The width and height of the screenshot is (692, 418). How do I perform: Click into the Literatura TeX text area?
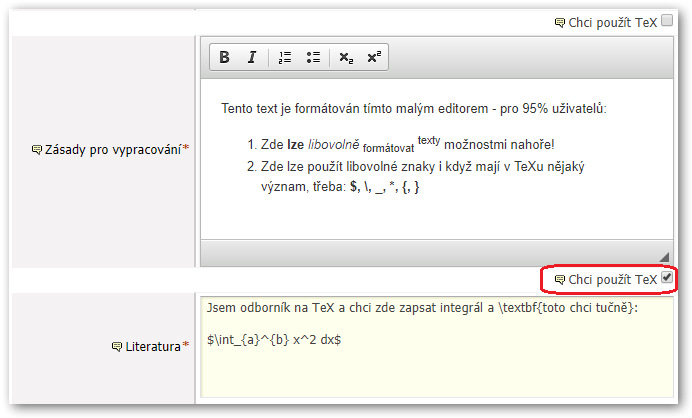(x=437, y=347)
